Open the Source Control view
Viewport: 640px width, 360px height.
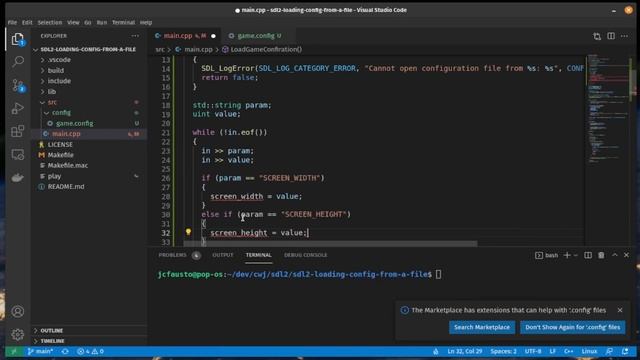18,85
